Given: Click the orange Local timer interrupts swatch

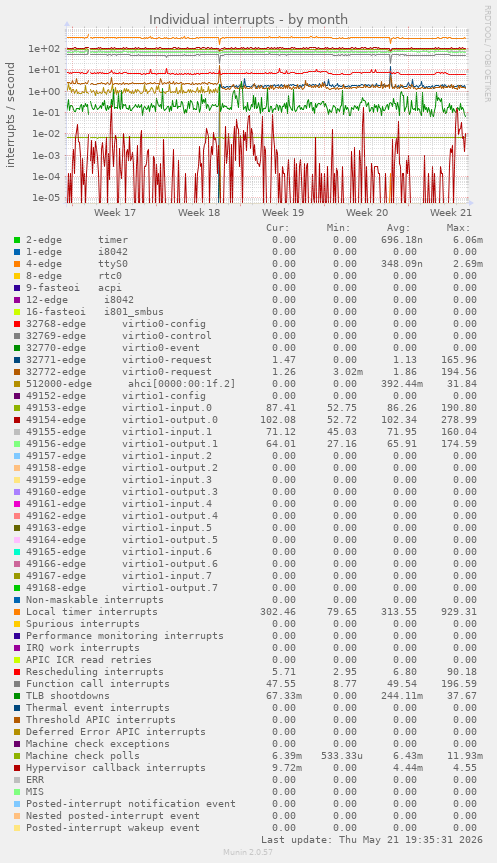Looking at the screenshot, I should pos(17,611).
